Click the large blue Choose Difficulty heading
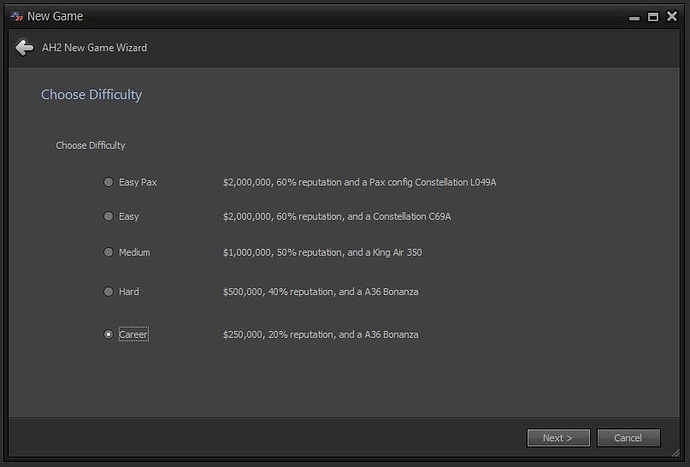 91,95
